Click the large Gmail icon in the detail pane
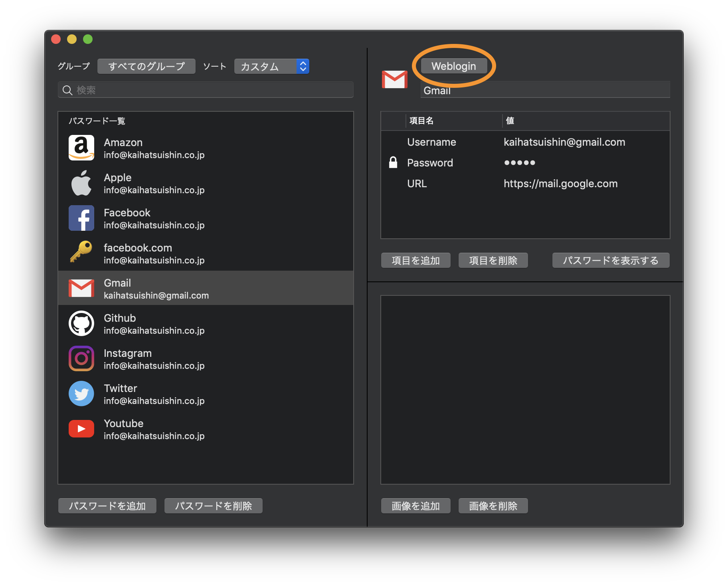The image size is (728, 586). (x=395, y=79)
